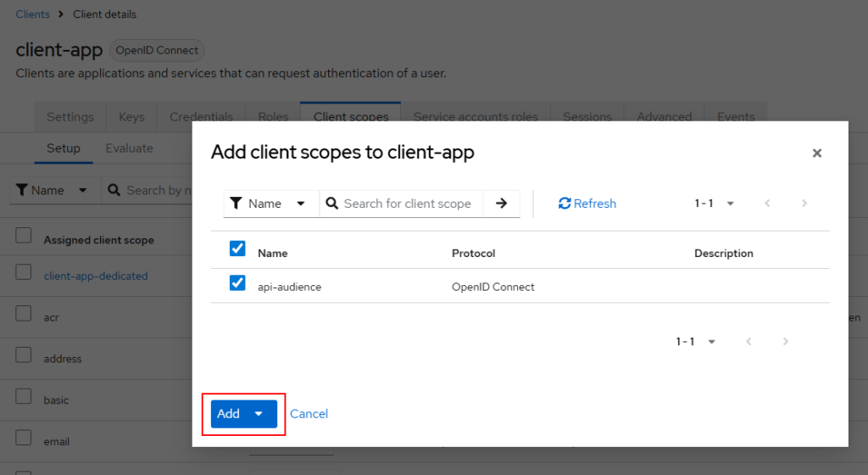Check the email row checkbox
Image resolution: width=868 pixels, height=475 pixels.
[23, 438]
